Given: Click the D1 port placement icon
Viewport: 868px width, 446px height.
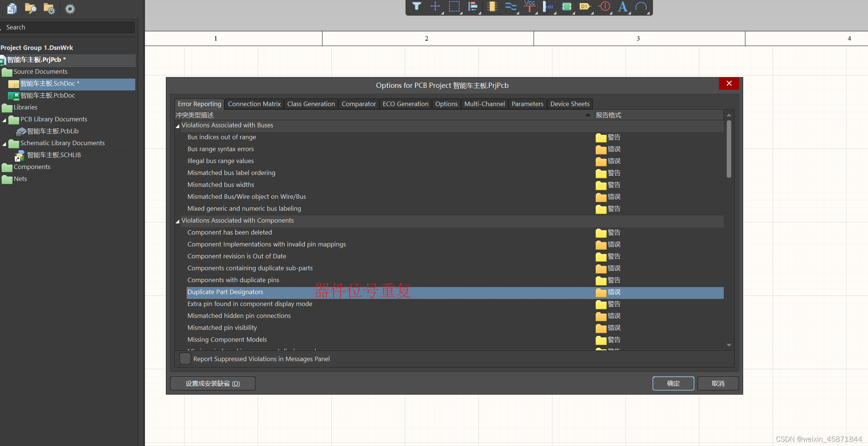Looking at the screenshot, I should (585, 6).
